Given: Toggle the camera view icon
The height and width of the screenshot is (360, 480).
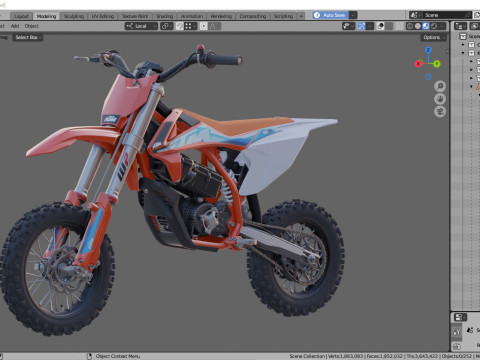Looking at the screenshot, I should 440,112.
